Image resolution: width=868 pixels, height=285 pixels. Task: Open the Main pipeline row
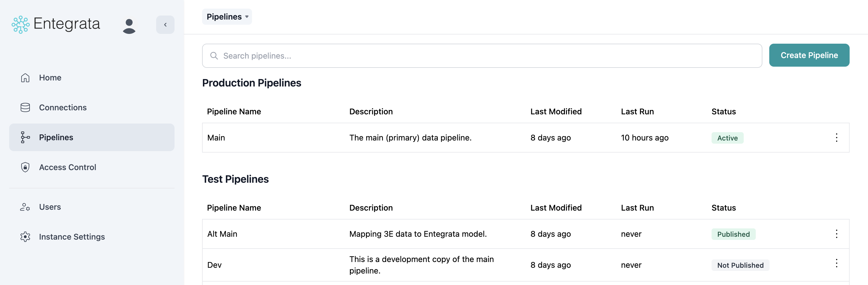point(526,138)
